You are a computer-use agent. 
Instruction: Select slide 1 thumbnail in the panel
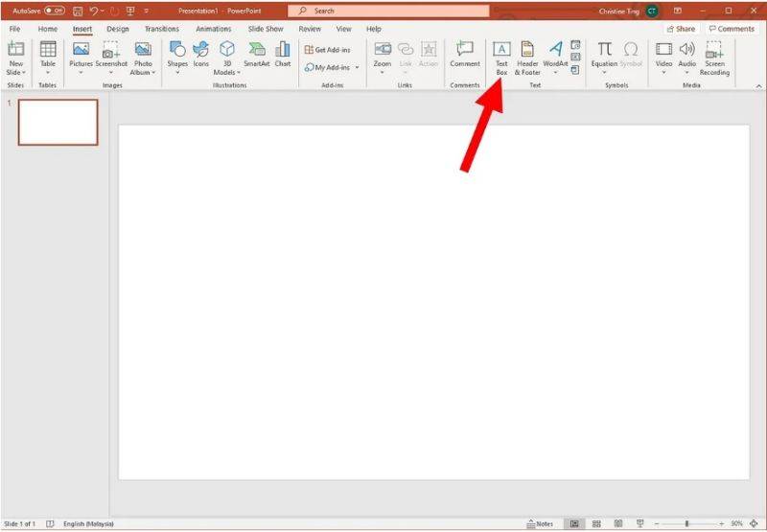point(58,122)
